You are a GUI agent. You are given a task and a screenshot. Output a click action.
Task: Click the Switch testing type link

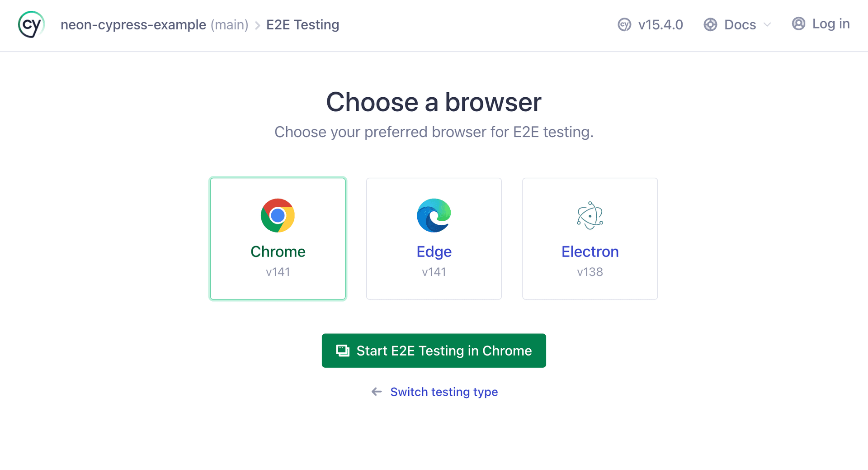point(443,392)
